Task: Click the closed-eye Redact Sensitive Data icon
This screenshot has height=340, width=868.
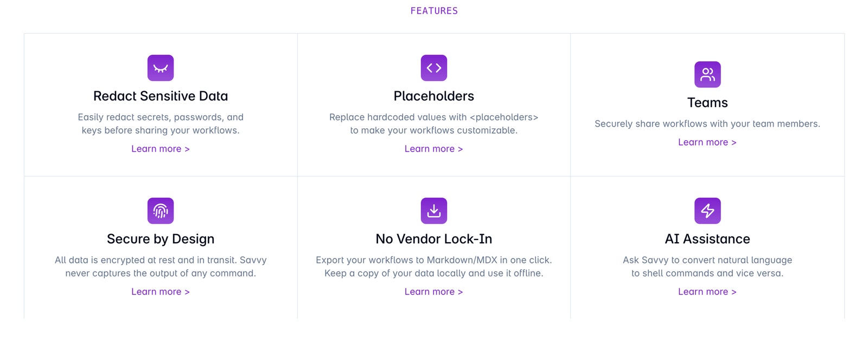Action: [x=161, y=68]
